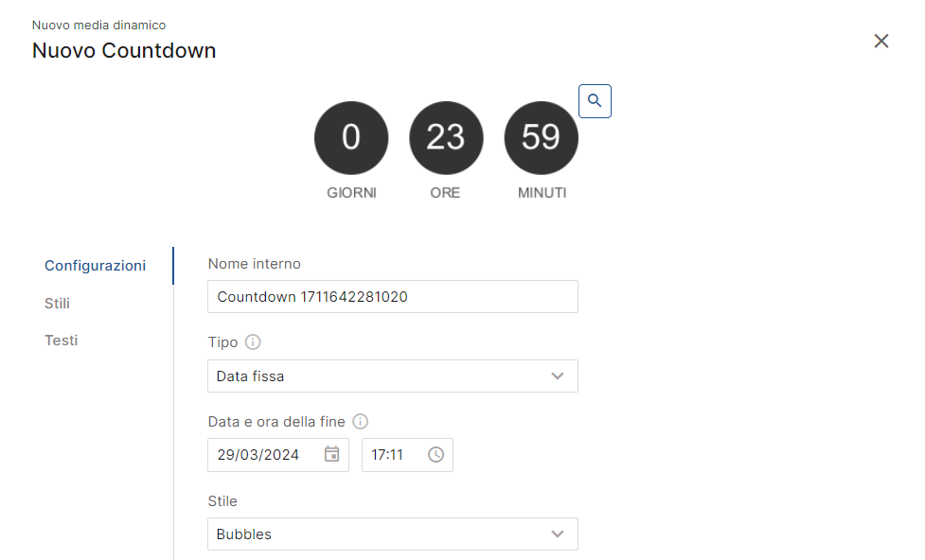
Task: Click the chevron arrow in Tipo field
Action: (558, 376)
